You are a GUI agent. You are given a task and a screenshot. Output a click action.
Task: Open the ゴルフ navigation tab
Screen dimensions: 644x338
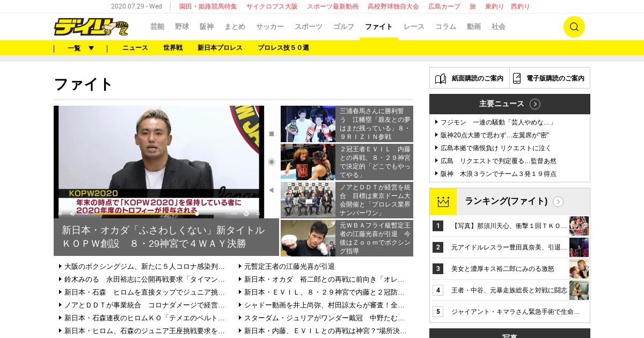[343, 27]
